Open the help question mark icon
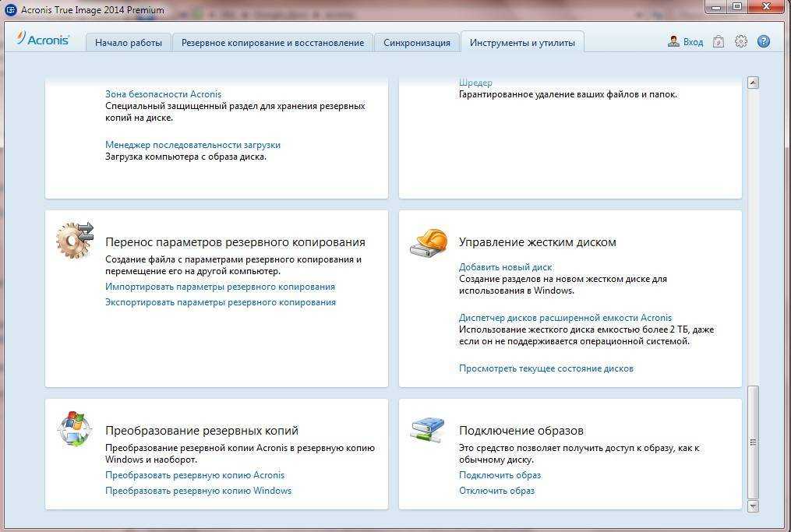 (x=764, y=41)
